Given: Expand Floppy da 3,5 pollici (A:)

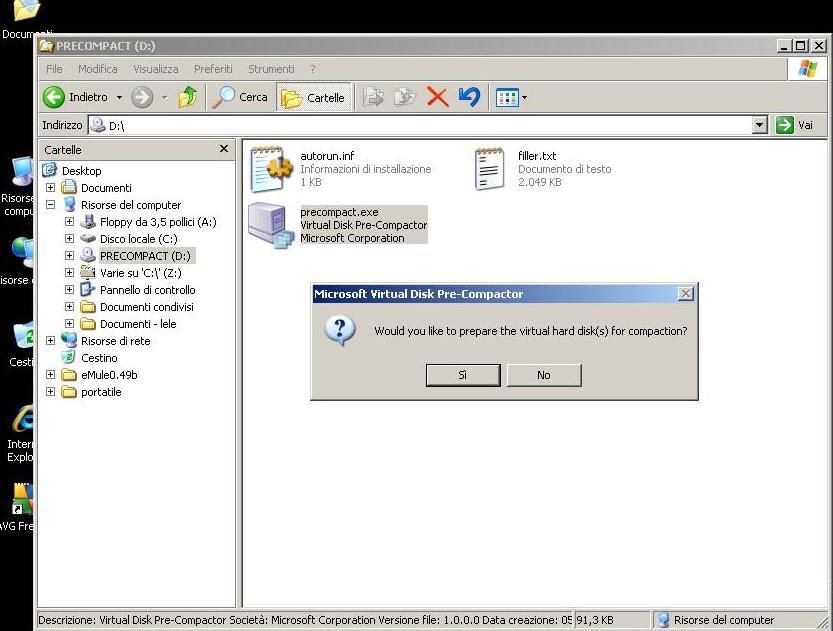Looking at the screenshot, I should pyautogui.click(x=69, y=221).
